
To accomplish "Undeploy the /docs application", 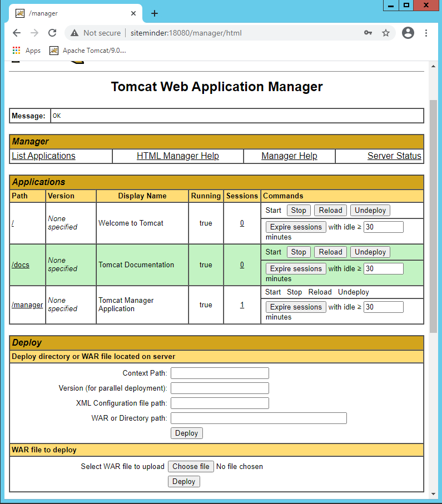I will click(370, 252).
